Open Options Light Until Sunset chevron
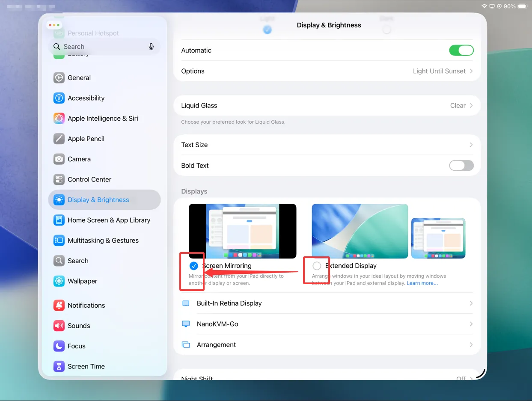Viewport: 532px width, 401px height. pyautogui.click(x=471, y=71)
